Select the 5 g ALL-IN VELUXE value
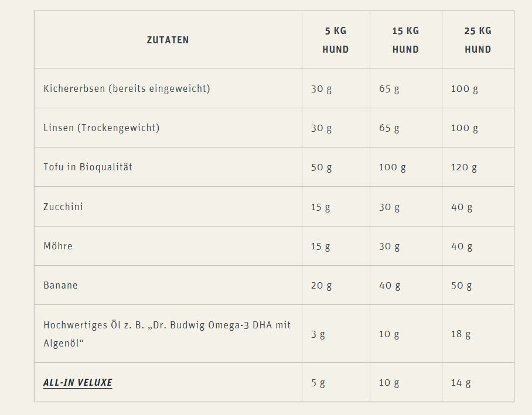The height and width of the screenshot is (415, 532). tap(318, 383)
